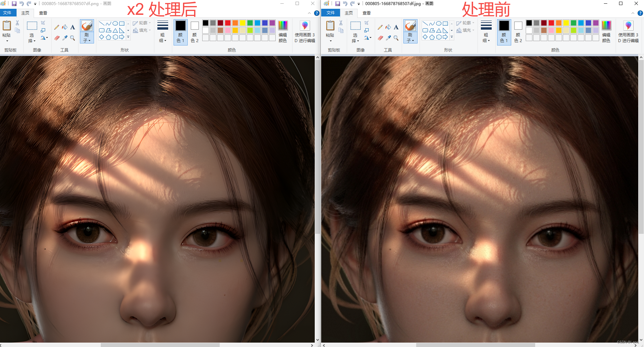Open Size thickness dropdown in left window
Viewport: 644px width, 347px height.
[x=163, y=32]
